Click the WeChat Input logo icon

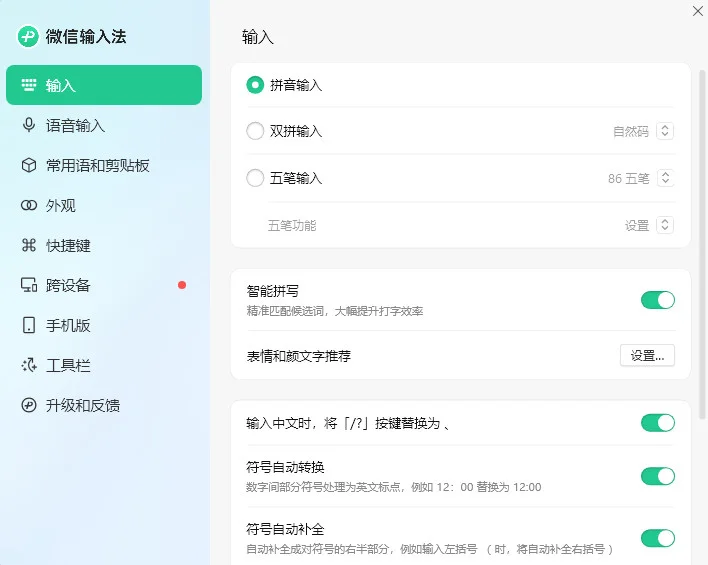pos(28,36)
